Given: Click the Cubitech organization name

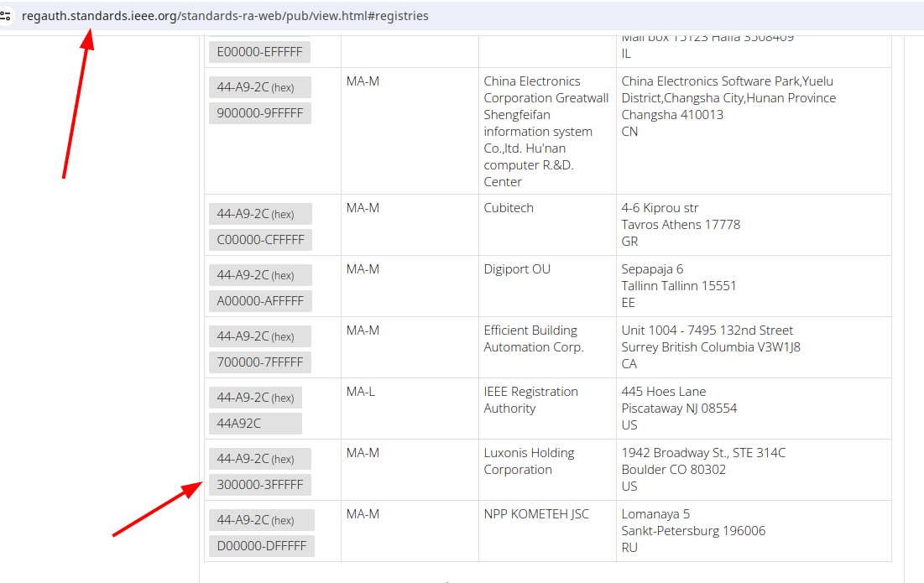Looking at the screenshot, I should 509,208.
